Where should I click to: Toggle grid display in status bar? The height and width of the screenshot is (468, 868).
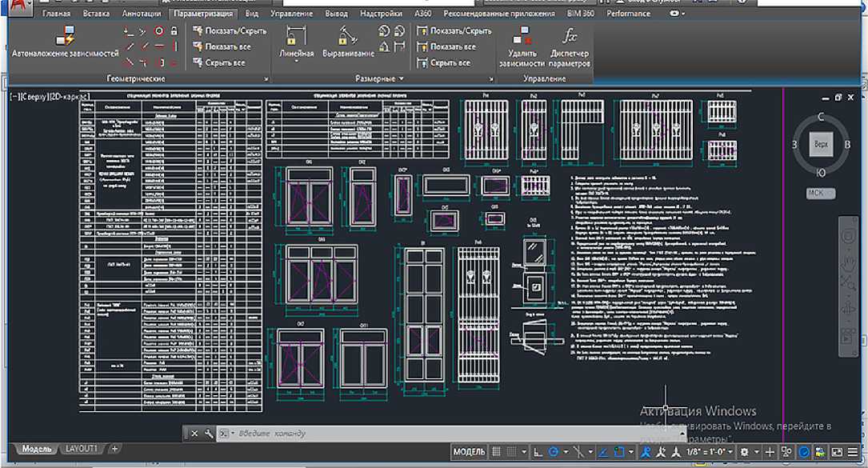pyautogui.click(x=497, y=452)
